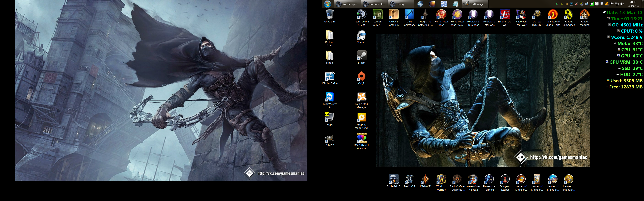Image resolution: width=644 pixels, height=201 pixels.
Task: Switch to the Library taskbar window
Action: (x=401, y=4)
